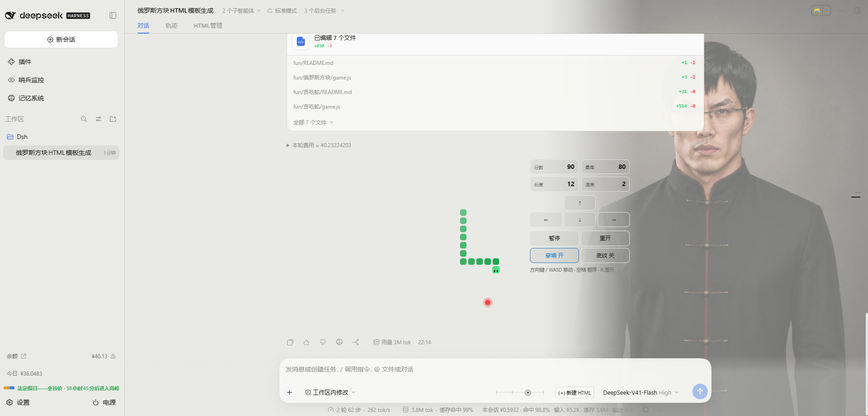Expand 3 个后台任务 background tasks
Screen dimensions: 868x416
pyautogui.click(x=324, y=10)
